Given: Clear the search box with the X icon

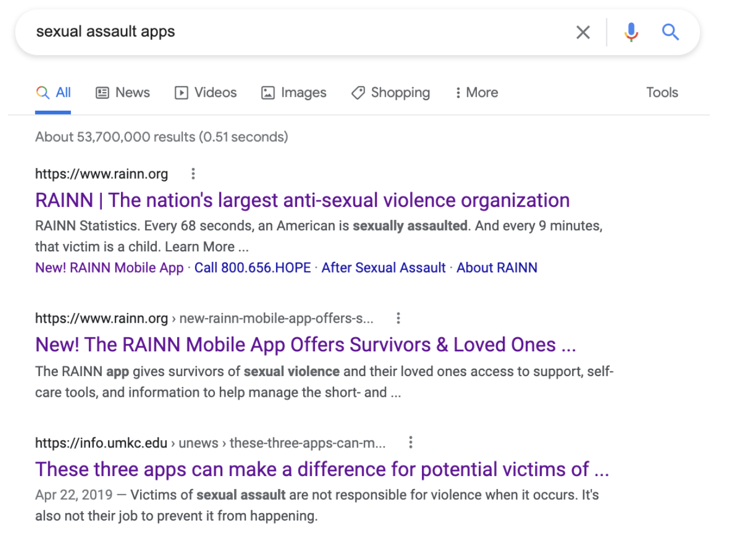Looking at the screenshot, I should coord(583,33).
